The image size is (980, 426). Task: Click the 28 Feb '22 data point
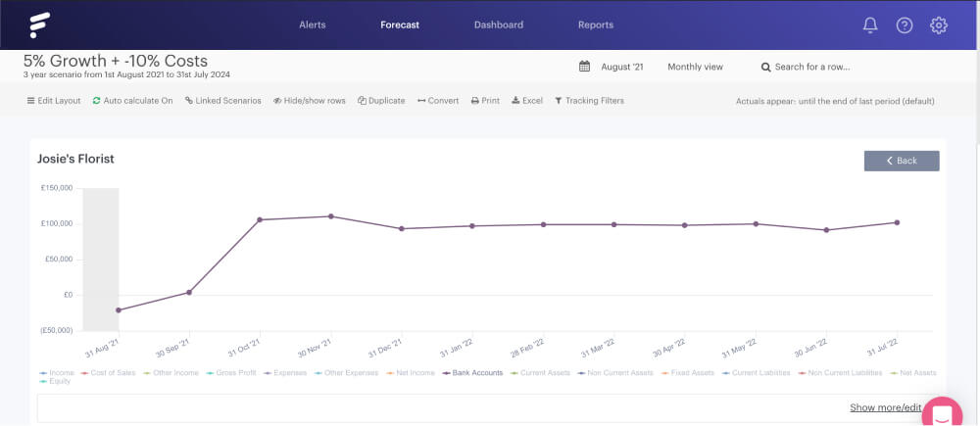543,224
